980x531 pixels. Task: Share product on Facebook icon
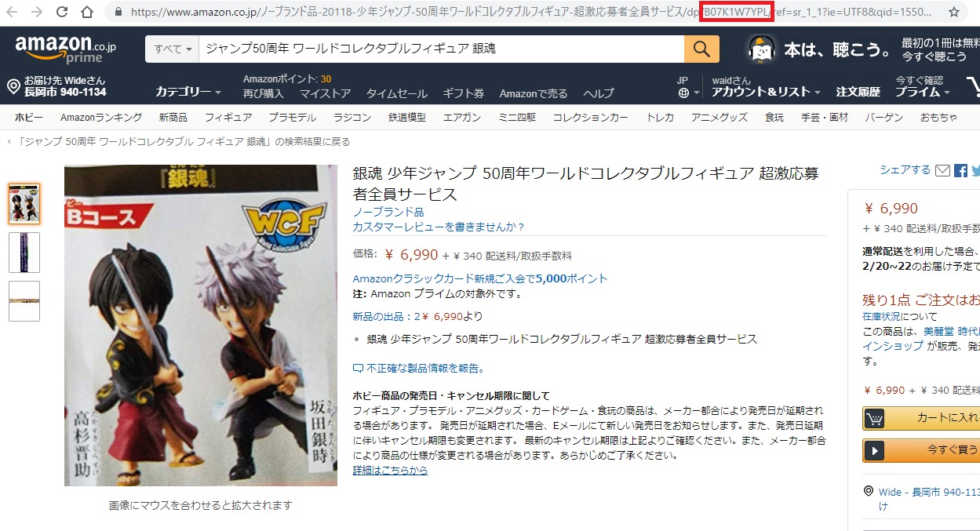click(x=960, y=170)
